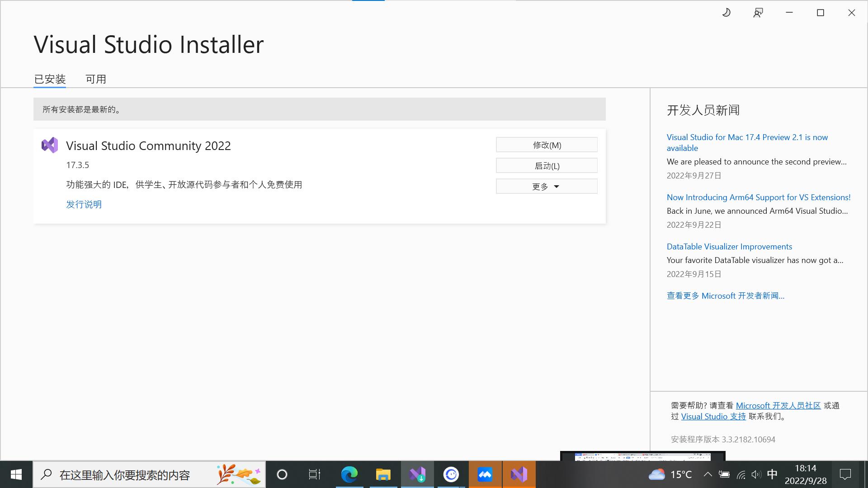Maximize the Visual Studio Installer window

click(x=821, y=13)
